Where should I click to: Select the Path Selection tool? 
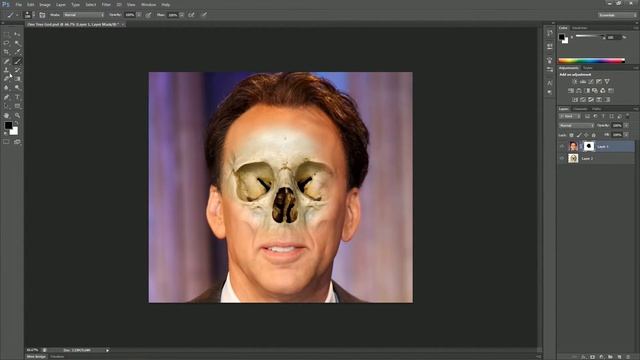click(6, 106)
